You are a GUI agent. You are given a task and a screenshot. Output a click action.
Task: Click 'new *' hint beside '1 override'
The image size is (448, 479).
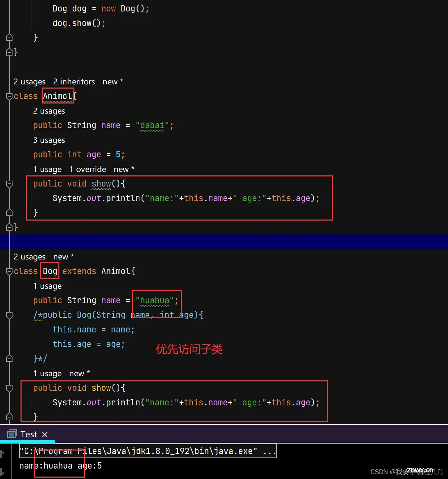(x=124, y=169)
